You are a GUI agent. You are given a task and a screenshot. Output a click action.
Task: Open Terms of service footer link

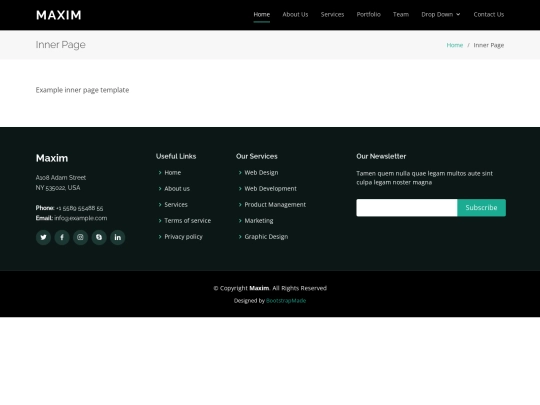pos(188,221)
